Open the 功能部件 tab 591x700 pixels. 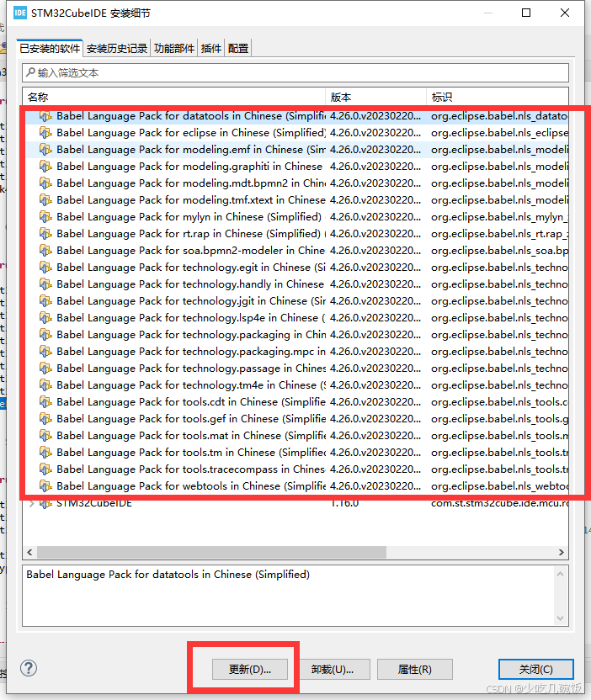pyautogui.click(x=173, y=48)
